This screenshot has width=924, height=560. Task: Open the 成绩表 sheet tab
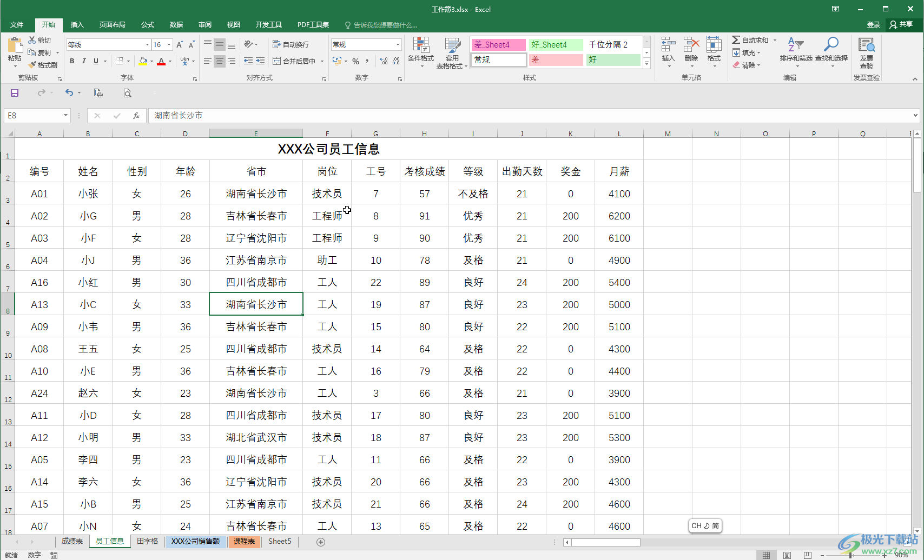(72, 542)
